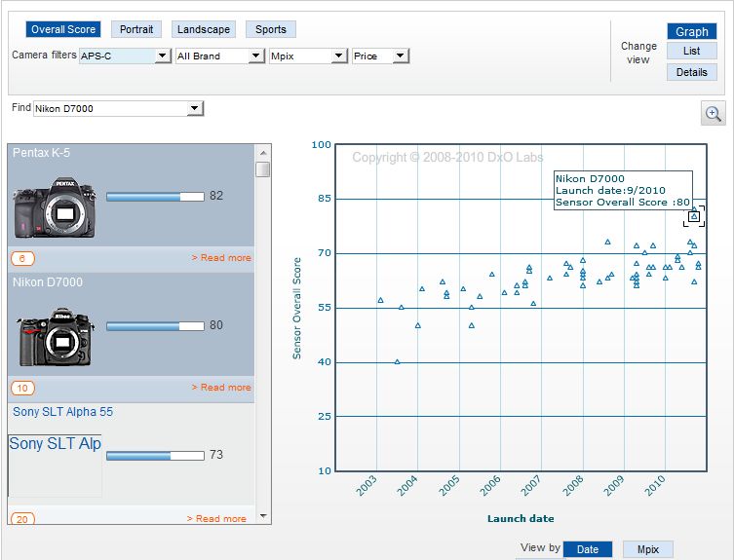Click the Nikon D7000 tooltip box on graph

623,191
